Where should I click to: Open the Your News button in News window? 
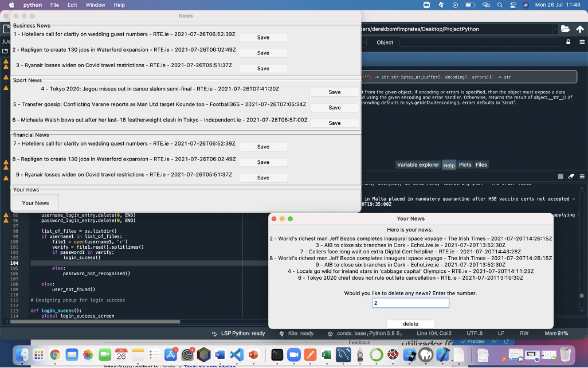pos(36,203)
